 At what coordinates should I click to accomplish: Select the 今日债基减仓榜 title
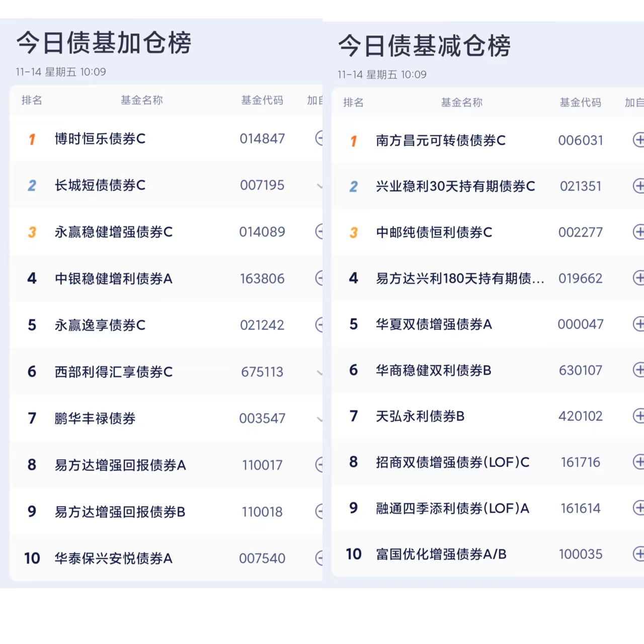coord(424,46)
